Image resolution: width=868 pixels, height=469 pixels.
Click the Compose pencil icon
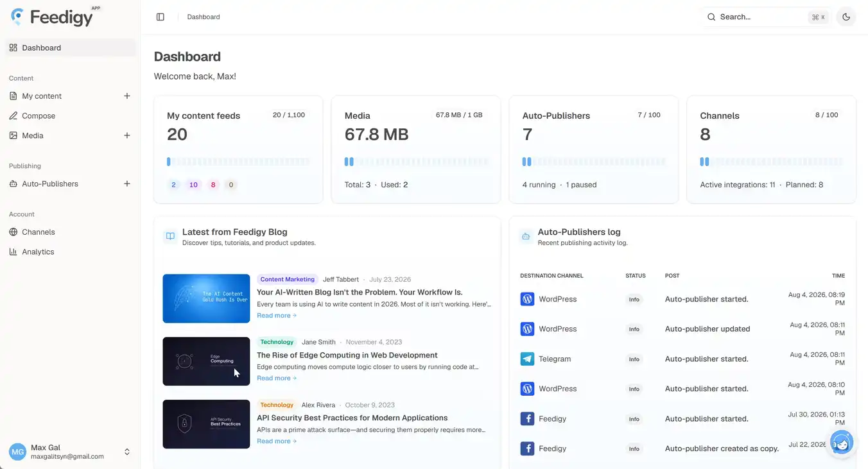(x=13, y=116)
